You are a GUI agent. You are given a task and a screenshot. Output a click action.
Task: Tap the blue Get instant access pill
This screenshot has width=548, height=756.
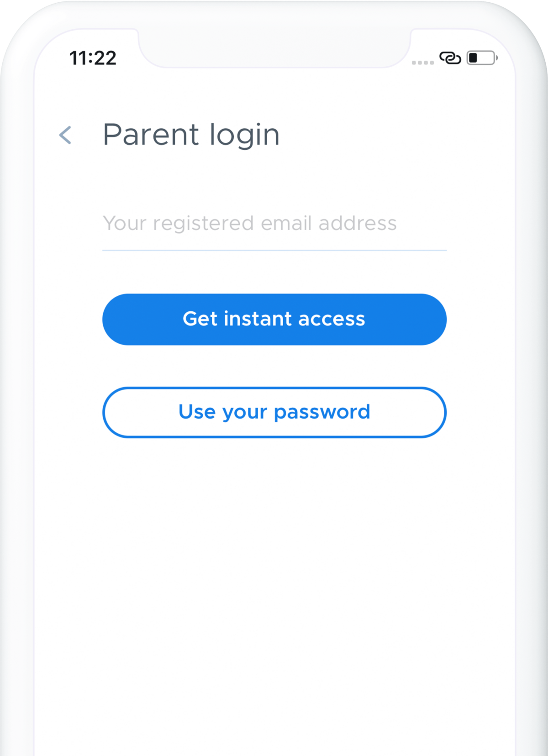pyautogui.click(x=274, y=319)
